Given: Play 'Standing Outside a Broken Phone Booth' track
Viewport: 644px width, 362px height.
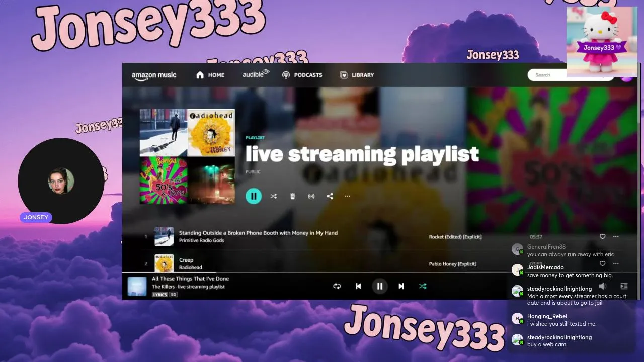Looking at the screenshot, I should [x=258, y=233].
